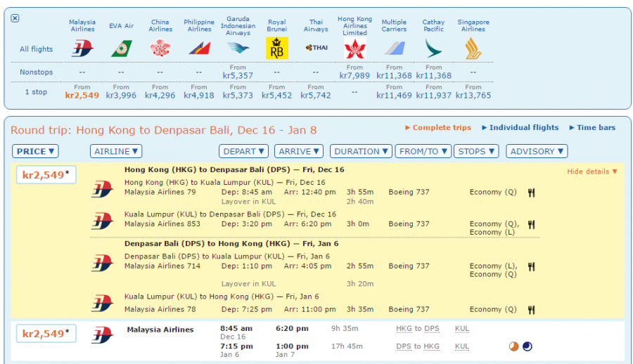Click the China Airlines flower logo
633x364 pixels.
coord(160,48)
